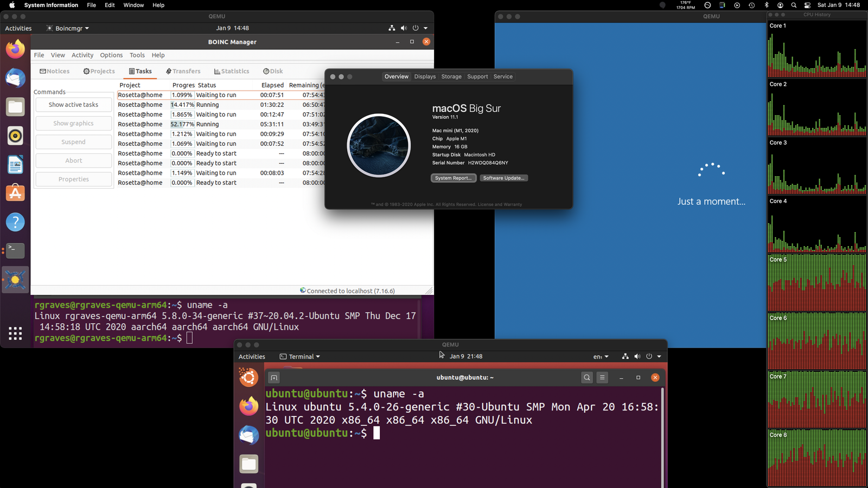The height and width of the screenshot is (488, 868).
Task: Open the Tools menu in BOINC Manager
Action: (137, 55)
